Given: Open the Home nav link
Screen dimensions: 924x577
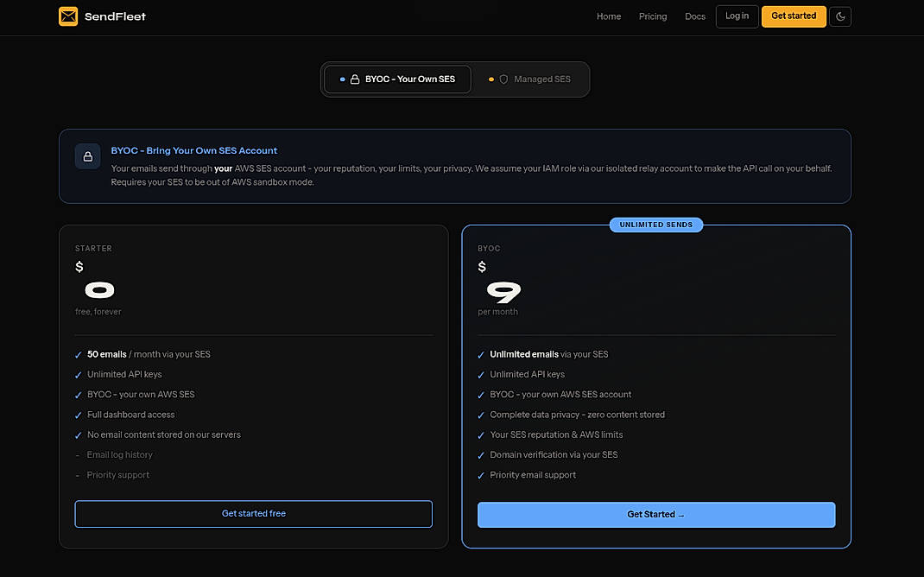Looking at the screenshot, I should point(608,16).
